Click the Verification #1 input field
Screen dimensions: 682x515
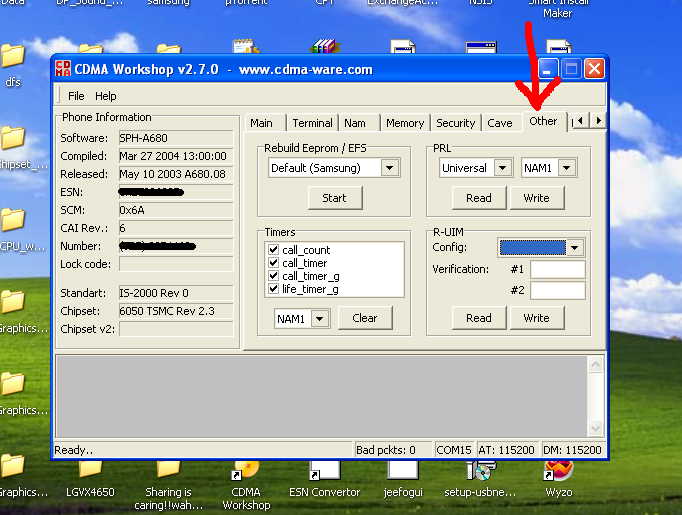pyautogui.click(x=558, y=269)
